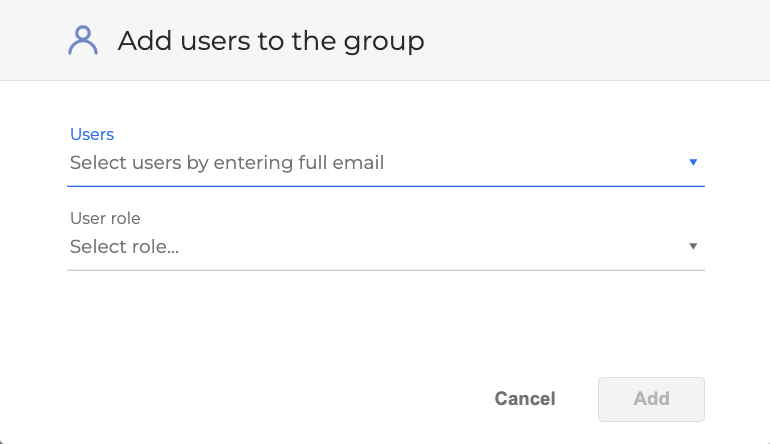The image size is (770, 444).
Task: Click 'Select users by entering full email' placeholder
Action: coord(227,162)
